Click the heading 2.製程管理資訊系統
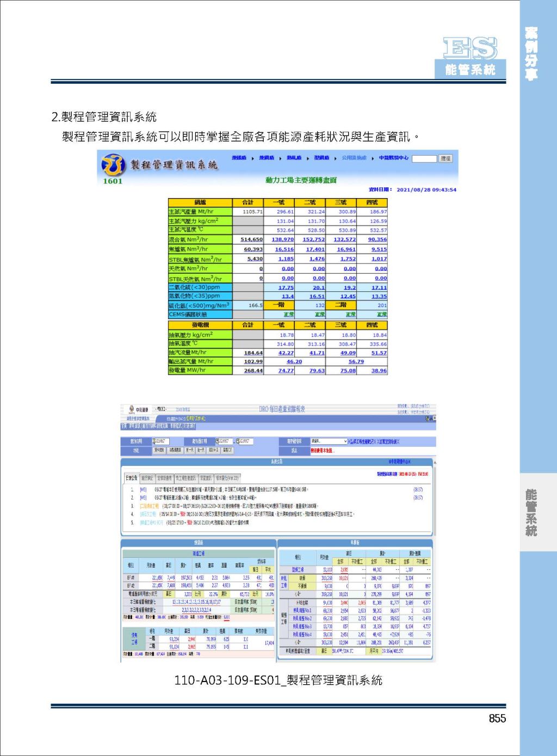Image resolution: width=557 pixels, height=756 pixels. [x=104, y=116]
